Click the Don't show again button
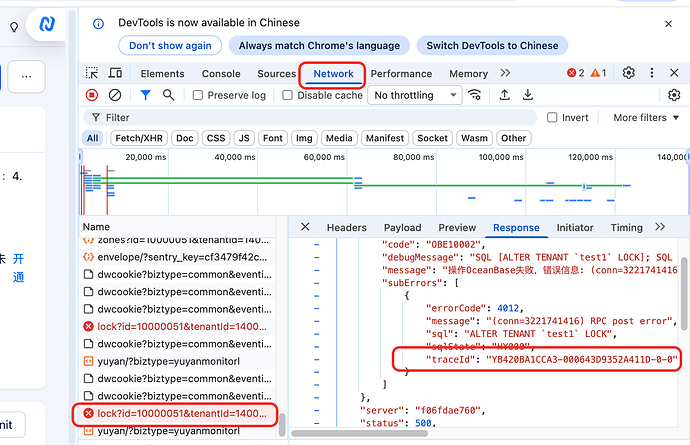The image size is (690, 445). [170, 45]
